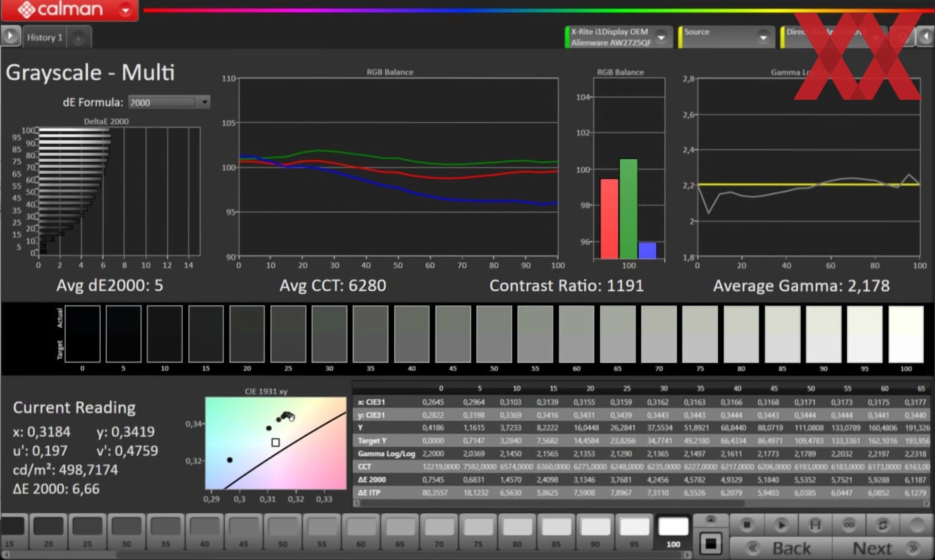The height and width of the screenshot is (560, 935).
Task: Click the DeltaE 2000 bar chart
Action: click(119, 191)
